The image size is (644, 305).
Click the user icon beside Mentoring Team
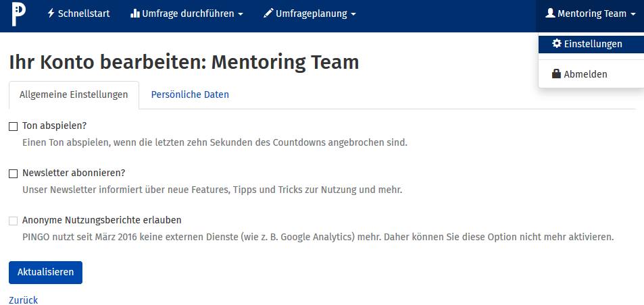(550, 13)
